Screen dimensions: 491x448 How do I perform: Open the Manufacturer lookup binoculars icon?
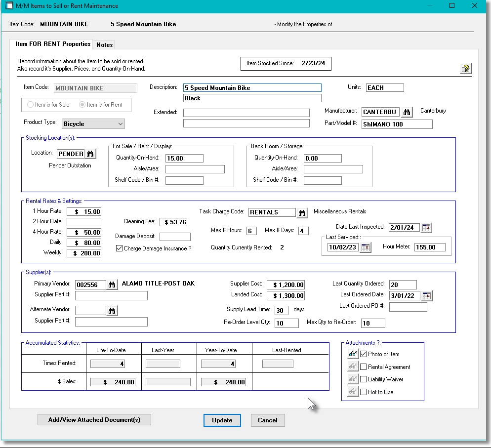[407, 112]
